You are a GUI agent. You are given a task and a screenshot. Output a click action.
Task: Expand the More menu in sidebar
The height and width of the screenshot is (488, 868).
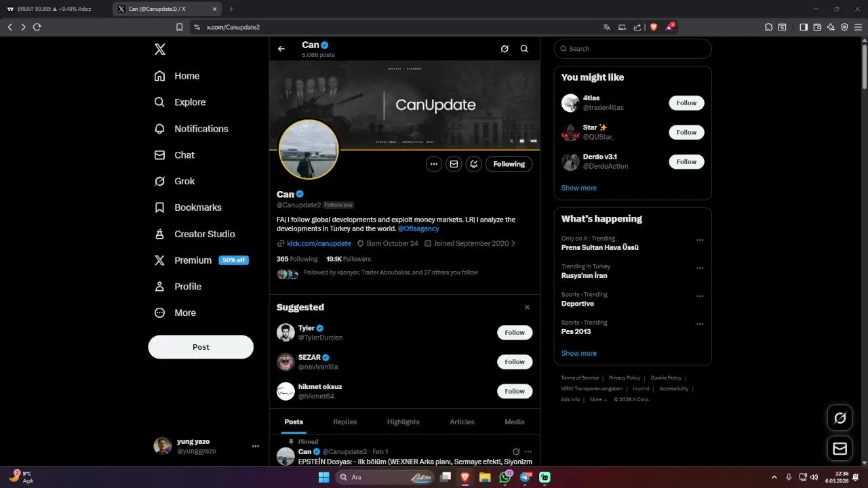coord(174,313)
